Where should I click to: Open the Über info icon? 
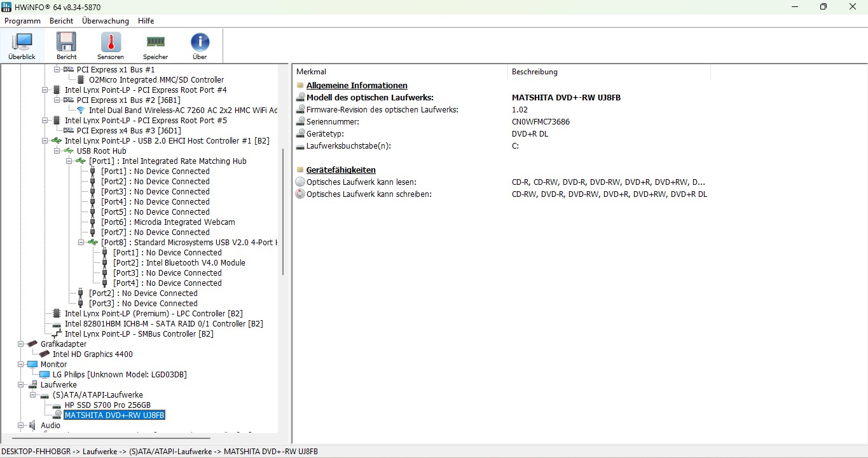[x=200, y=46]
